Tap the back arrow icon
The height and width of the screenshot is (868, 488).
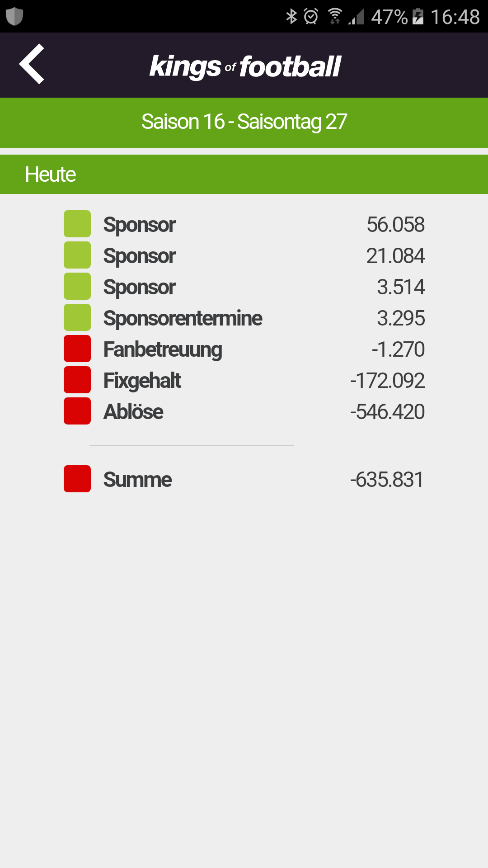click(32, 64)
